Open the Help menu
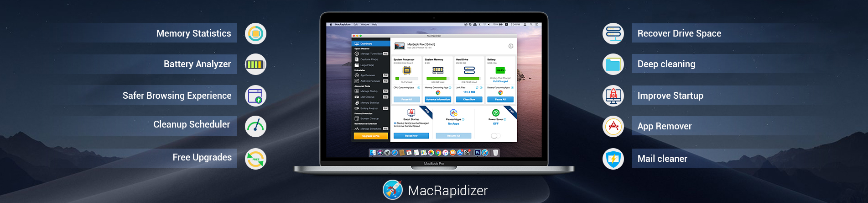Image resolution: width=868 pixels, height=203 pixels. 375,24
